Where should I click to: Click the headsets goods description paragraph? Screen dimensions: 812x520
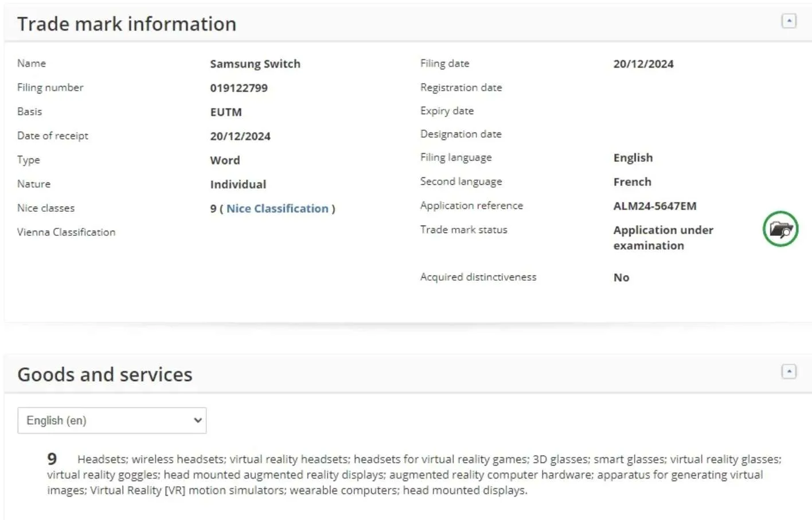click(414, 475)
